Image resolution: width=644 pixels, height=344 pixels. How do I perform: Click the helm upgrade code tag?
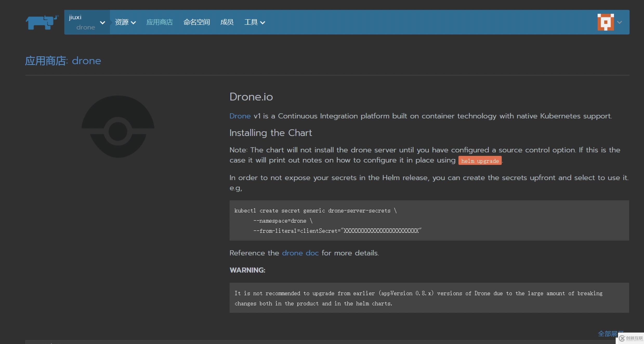(480, 161)
